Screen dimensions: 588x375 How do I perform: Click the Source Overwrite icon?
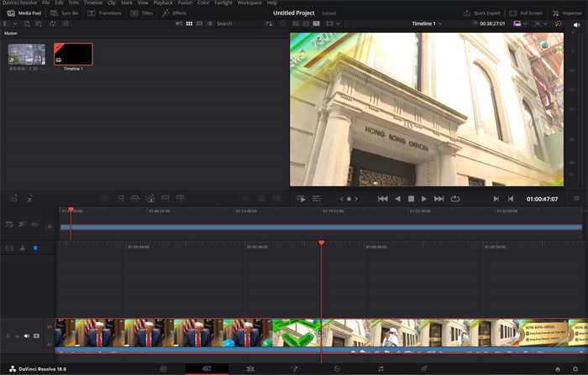(x=181, y=198)
